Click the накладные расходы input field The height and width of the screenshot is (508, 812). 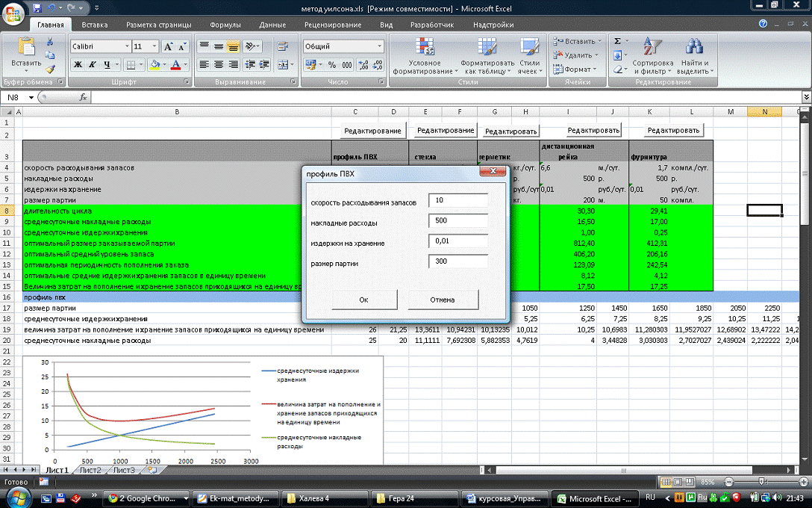pos(457,221)
